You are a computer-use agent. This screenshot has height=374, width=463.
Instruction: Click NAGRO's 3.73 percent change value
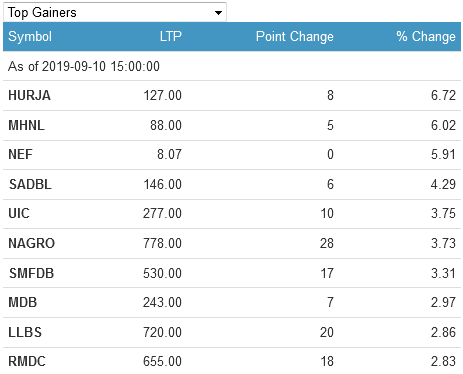[x=443, y=243]
